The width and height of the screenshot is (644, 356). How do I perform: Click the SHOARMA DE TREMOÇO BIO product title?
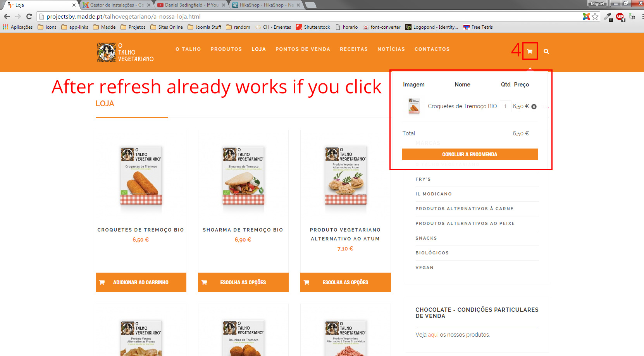tap(243, 230)
